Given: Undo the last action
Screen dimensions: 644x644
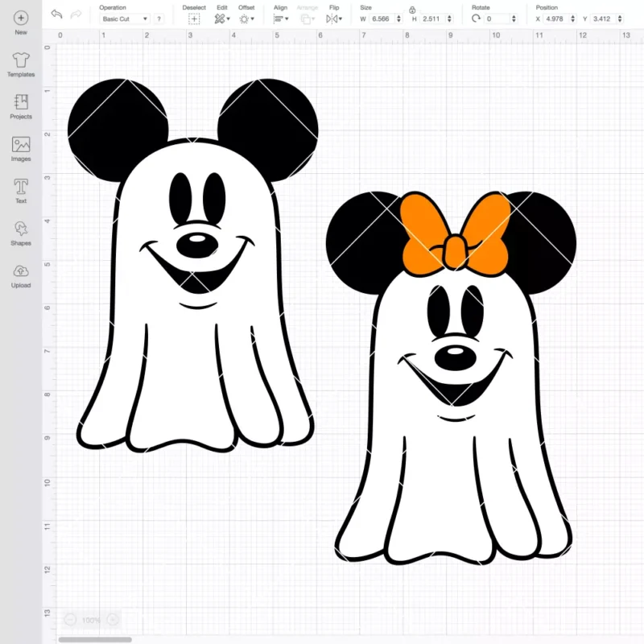Looking at the screenshot, I should (56, 14).
